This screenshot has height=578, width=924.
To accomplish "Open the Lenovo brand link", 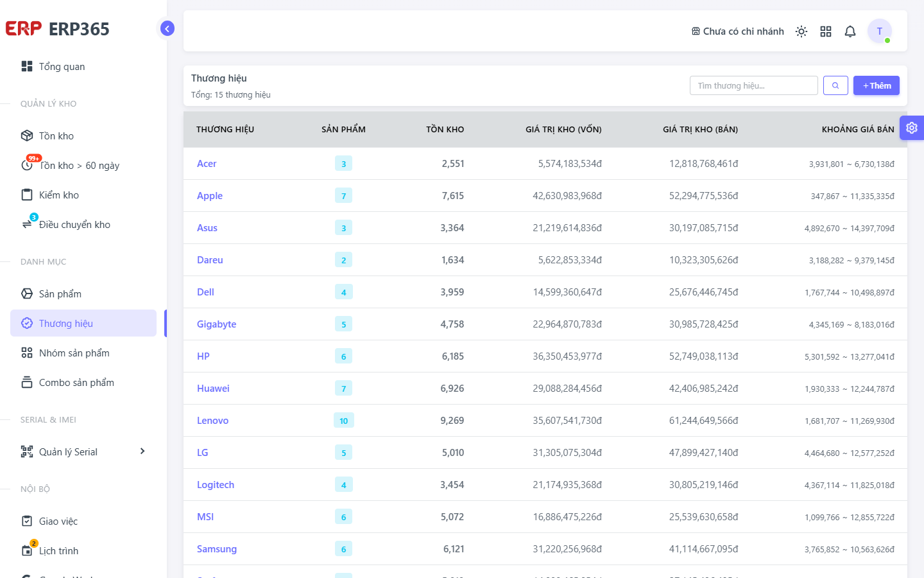I will click(x=213, y=421).
